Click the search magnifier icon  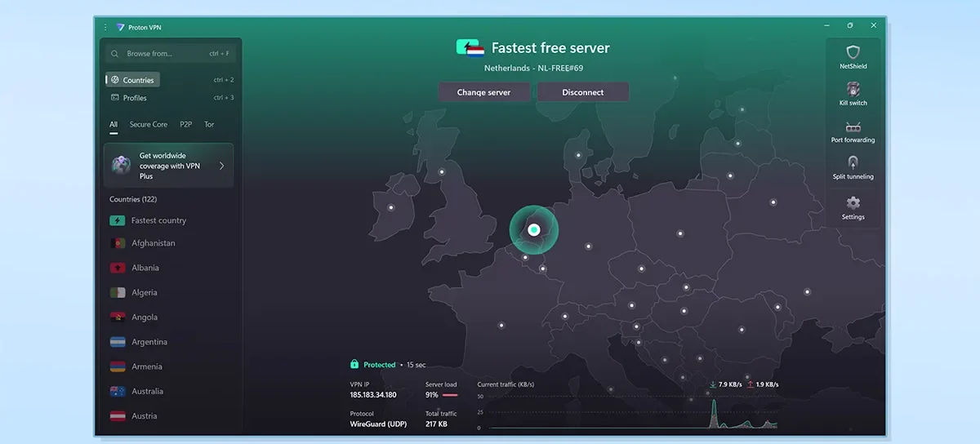(x=115, y=54)
